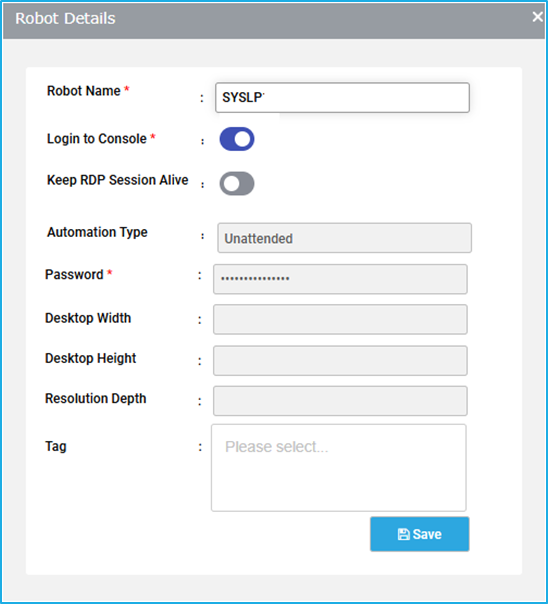The height and width of the screenshot is (604, 548).
Task: Select the Desktop Width input
Action: pos(340,319)
